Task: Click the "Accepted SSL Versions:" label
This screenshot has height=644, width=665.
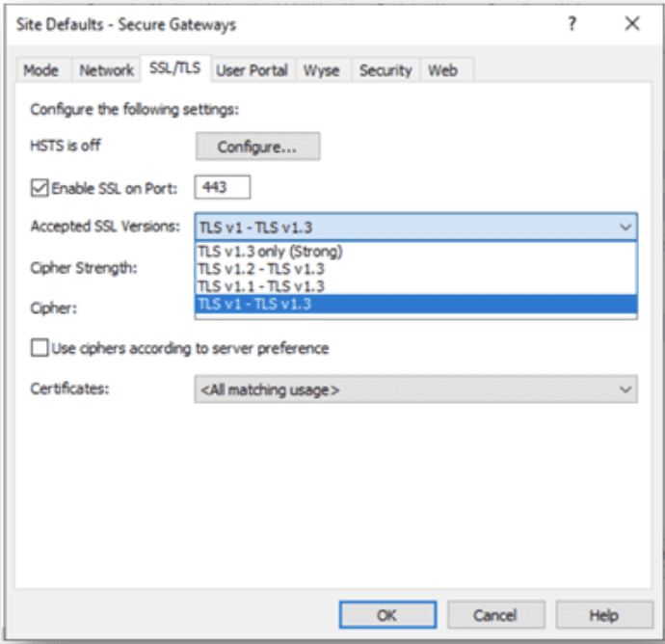Action: point(105,227)
